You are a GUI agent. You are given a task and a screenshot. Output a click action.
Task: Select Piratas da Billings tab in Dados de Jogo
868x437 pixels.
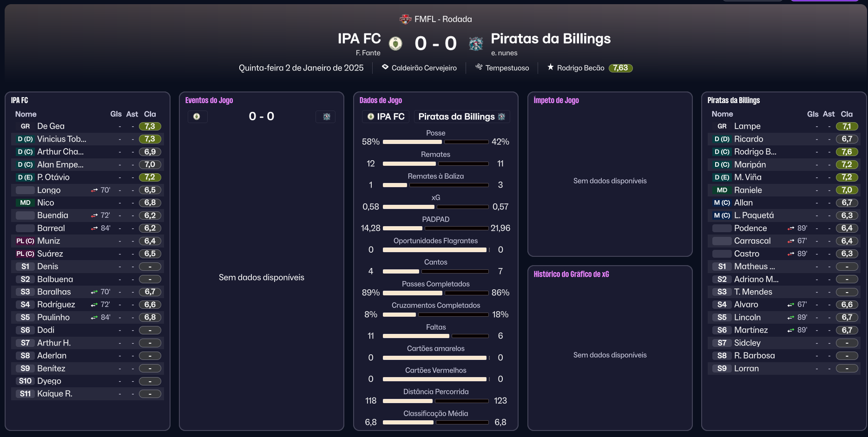[461, 117]
